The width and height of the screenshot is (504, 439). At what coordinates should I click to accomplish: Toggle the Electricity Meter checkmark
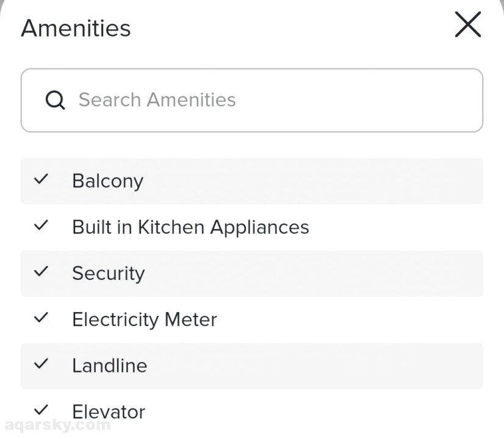[x=41, y=318]
